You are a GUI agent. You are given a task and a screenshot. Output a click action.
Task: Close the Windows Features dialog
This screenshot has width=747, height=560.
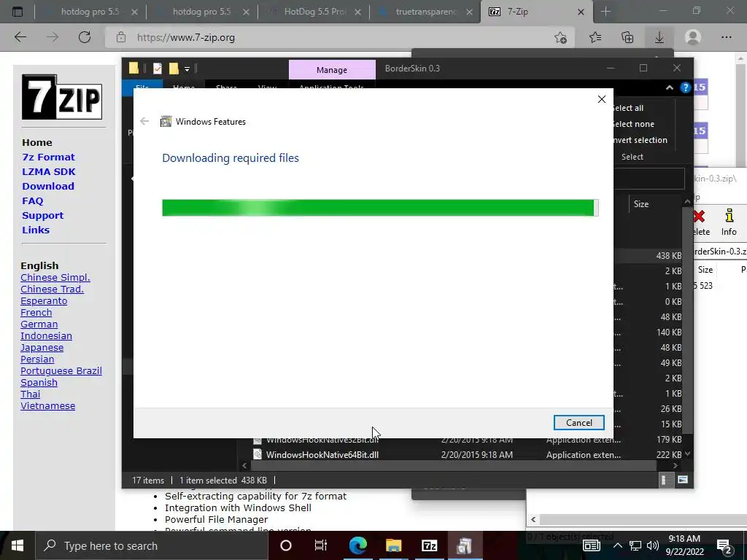pyautogui.click(x=602, y=99)
